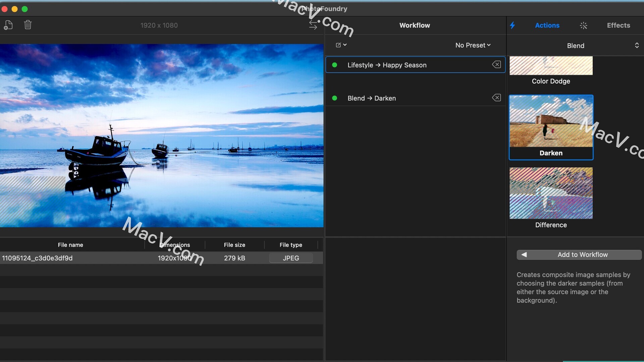Click the swap arrows icon near preview
The width and height of the screenshot is (644, 362).
(x=313, y=25)
